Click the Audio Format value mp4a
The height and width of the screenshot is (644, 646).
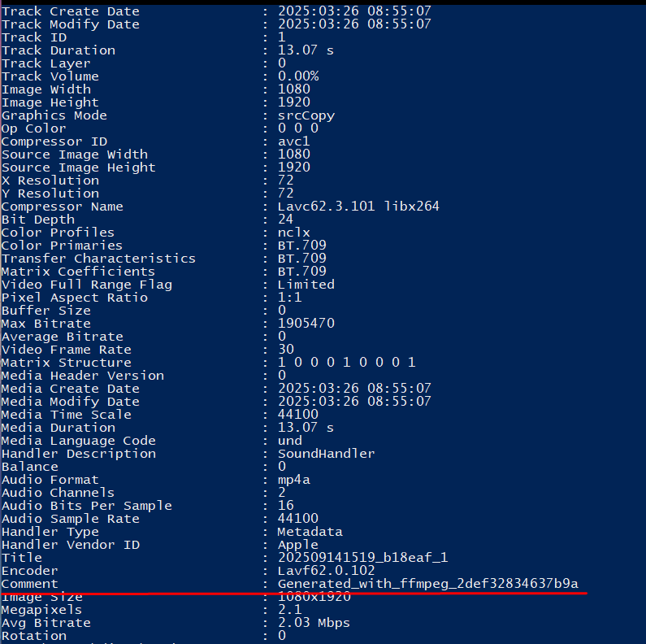pyautogui.click(x=294, y=480)
